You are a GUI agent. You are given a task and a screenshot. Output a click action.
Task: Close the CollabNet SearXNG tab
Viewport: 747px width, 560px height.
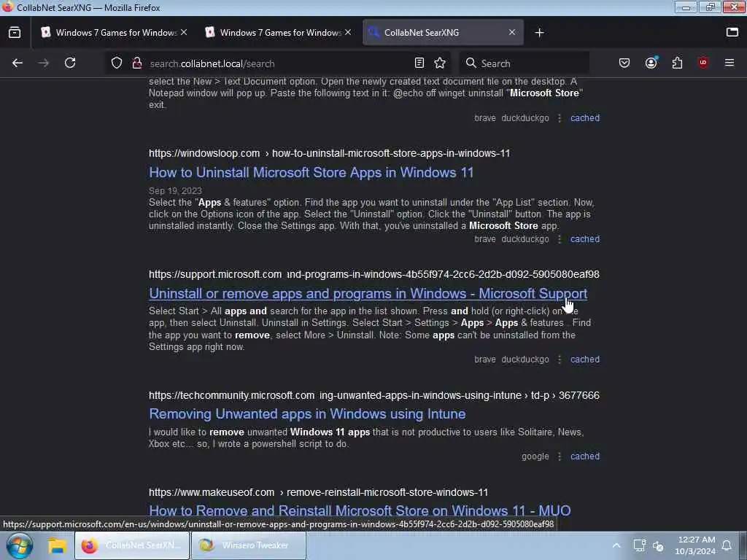point(511,32)
